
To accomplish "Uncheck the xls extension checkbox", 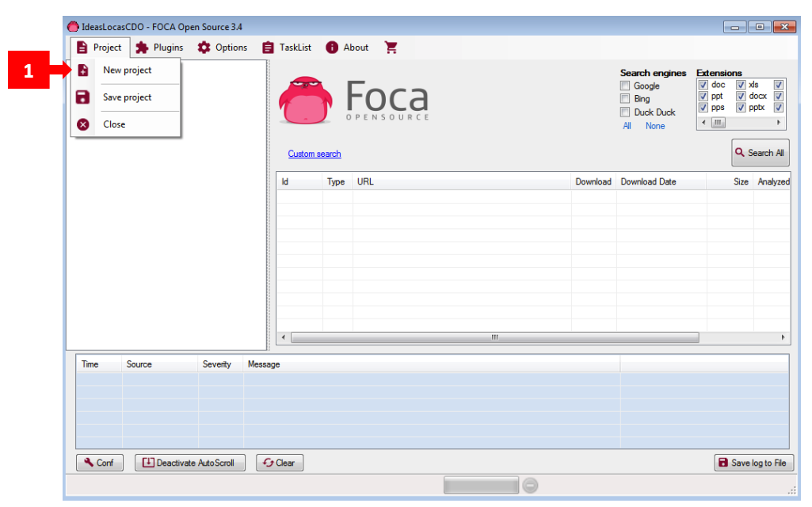I will [x=741, y=85].
